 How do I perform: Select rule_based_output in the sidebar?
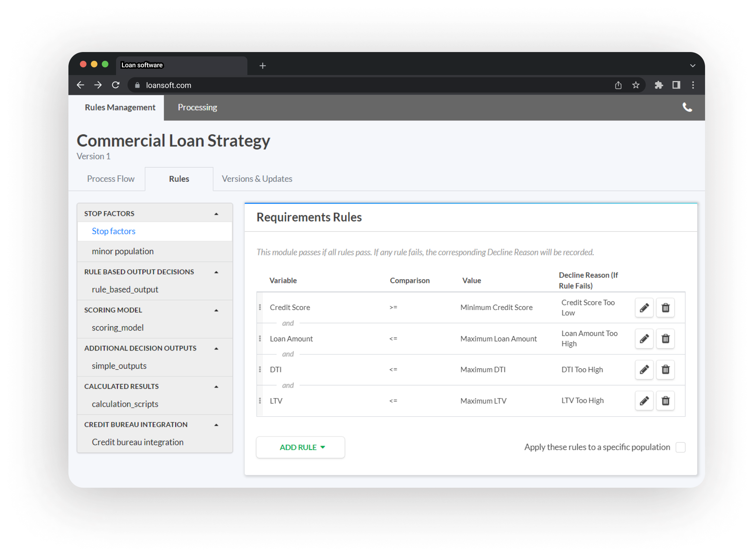(125, 289)
